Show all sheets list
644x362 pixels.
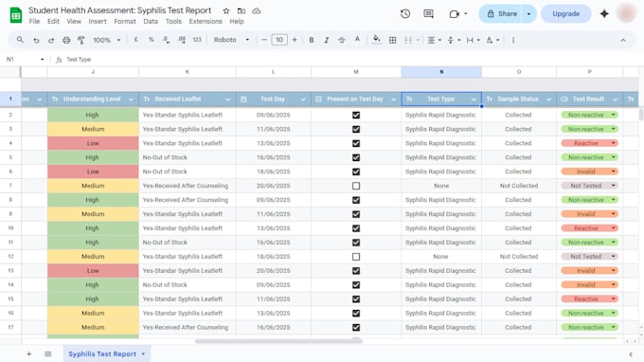(48, 353)
